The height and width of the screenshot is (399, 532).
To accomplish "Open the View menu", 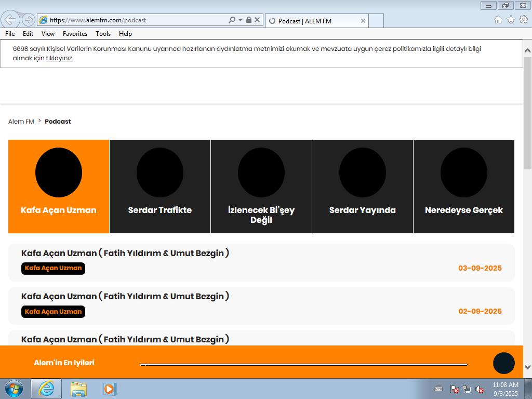I will (x=48, y=34).
